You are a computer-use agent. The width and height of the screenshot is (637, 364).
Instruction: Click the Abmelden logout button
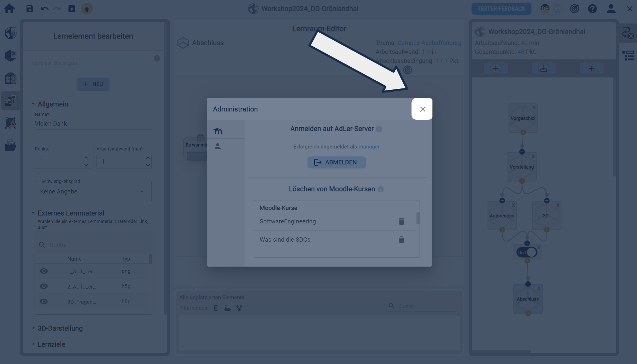(336, 162)
